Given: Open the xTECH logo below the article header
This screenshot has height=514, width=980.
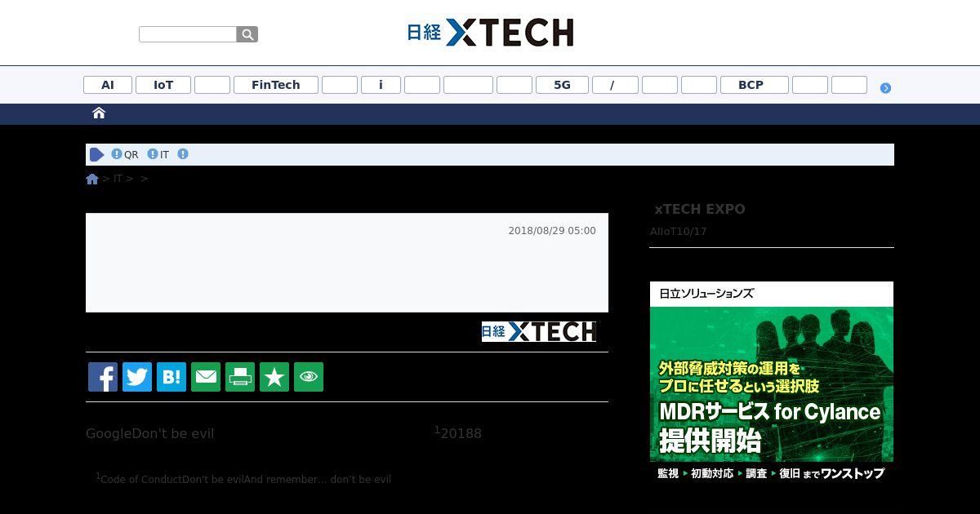Looking at the screenshot, I should click(x=539, y=331).
